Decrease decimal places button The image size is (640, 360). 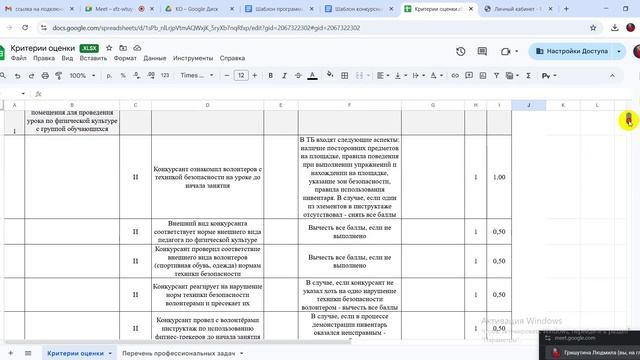pos(137,76)
